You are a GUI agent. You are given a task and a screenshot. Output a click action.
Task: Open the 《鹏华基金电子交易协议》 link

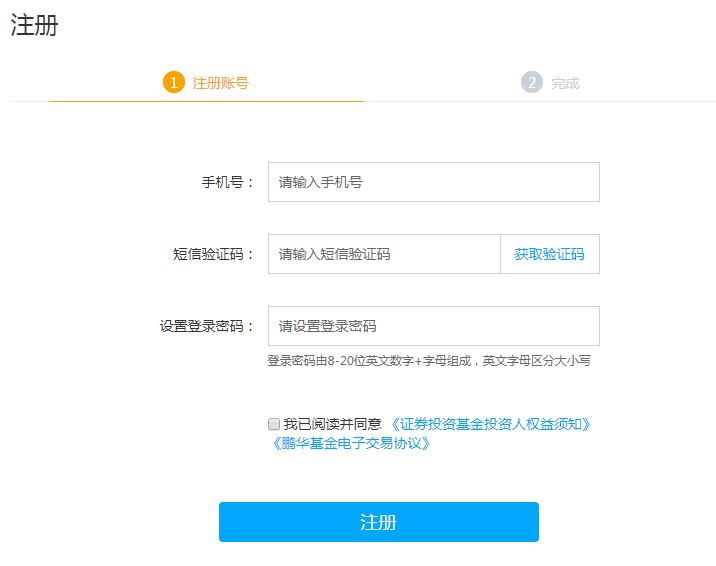click(x=351, y=443)
